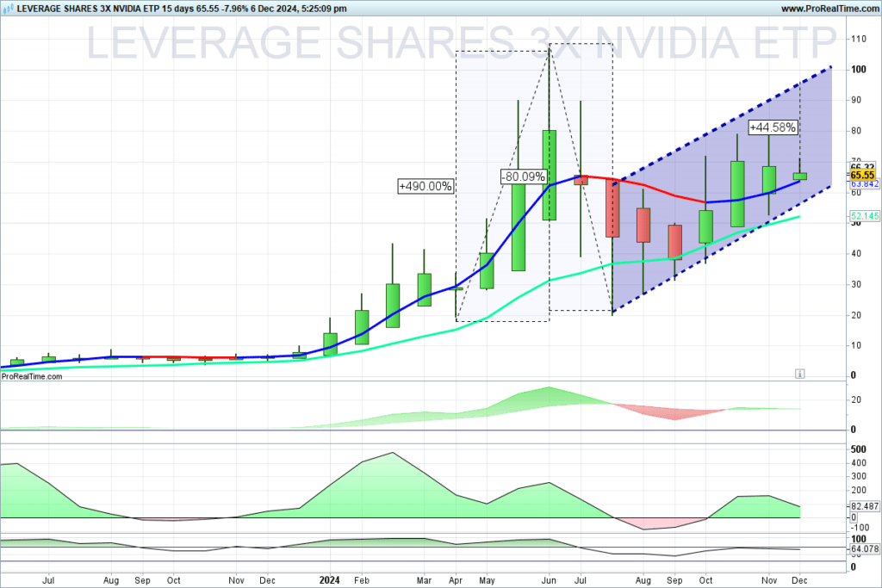
Task: Click the Apr label on time axis
Action: [456, 580]
